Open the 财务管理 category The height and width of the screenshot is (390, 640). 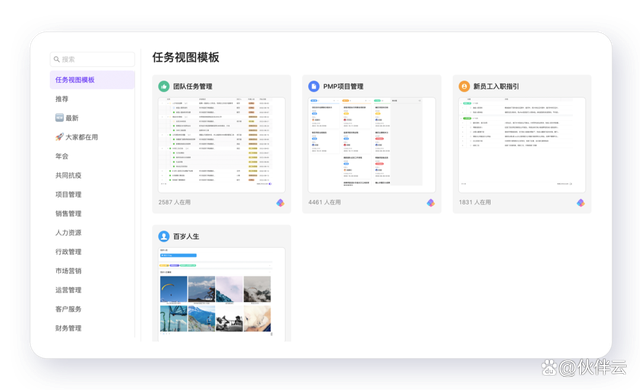coord(68,328)
